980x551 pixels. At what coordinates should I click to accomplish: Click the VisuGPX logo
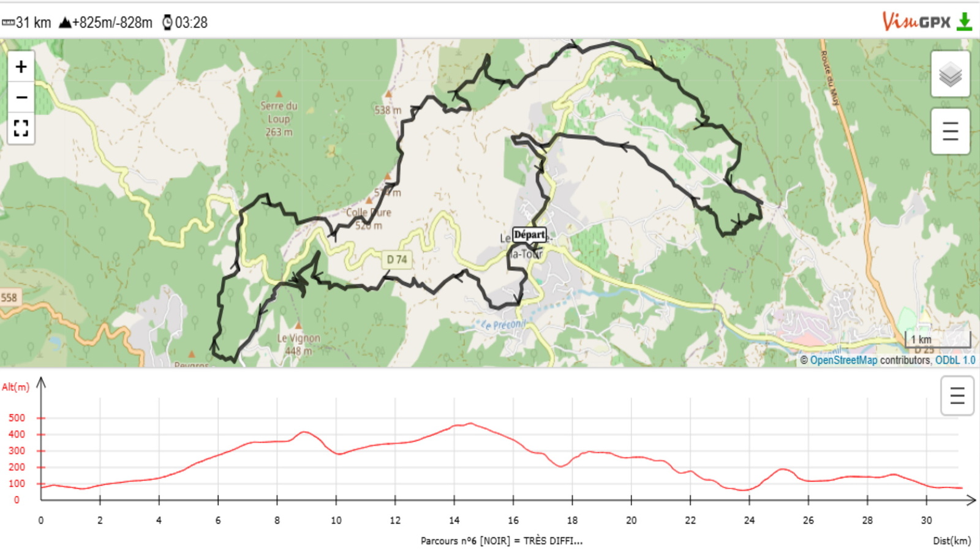click(x=916, y=21)
